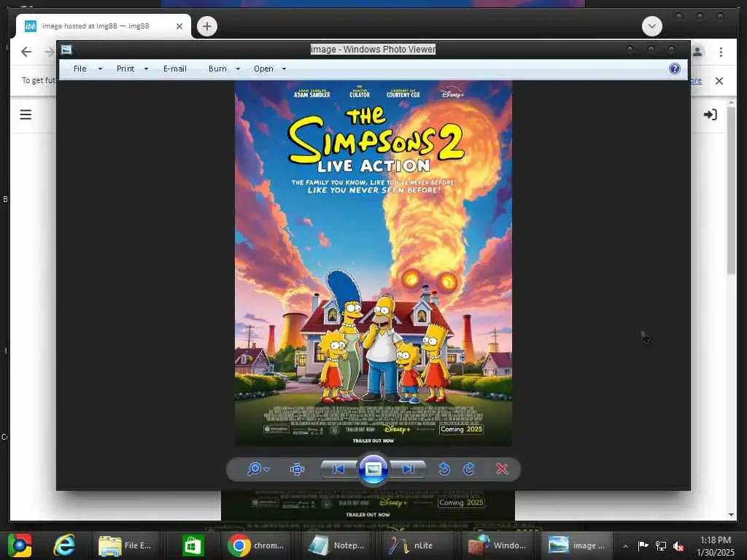Expand the Print dropdown arrow

click(146, 69)
